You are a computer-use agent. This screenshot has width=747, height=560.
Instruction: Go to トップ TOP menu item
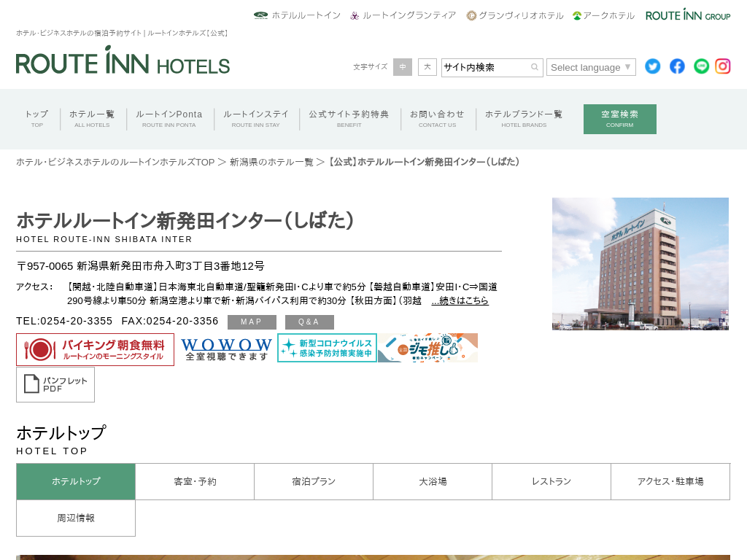click(x=37, y=119)
